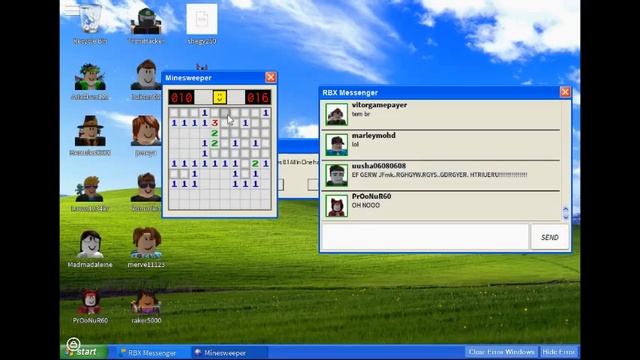Viewport: 640px width, 360px height.
Task: Click the username uusha06080608 in the chat
Action: click(x=379, y=166)
